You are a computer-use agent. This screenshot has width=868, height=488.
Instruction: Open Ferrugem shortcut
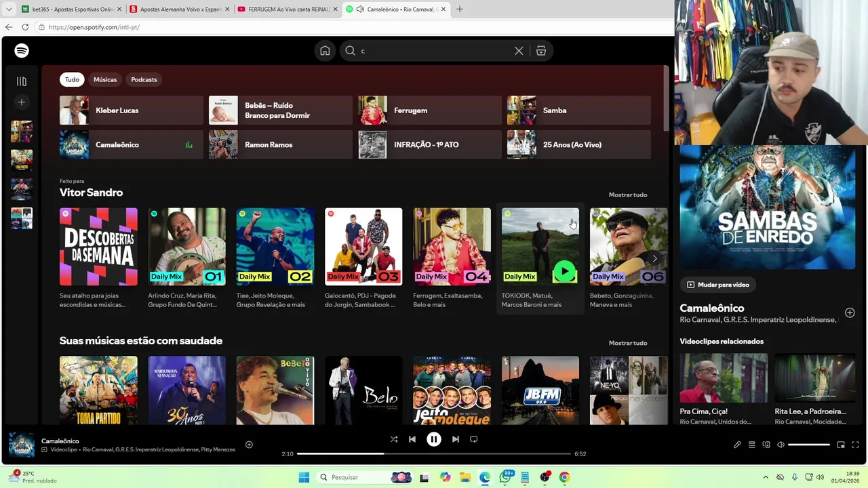pos(430,110)
